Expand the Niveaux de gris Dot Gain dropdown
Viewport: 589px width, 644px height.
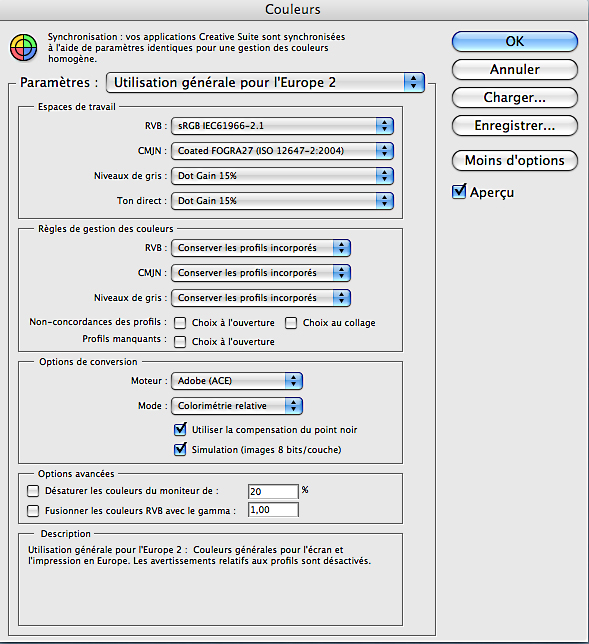(x=283, y=176)
